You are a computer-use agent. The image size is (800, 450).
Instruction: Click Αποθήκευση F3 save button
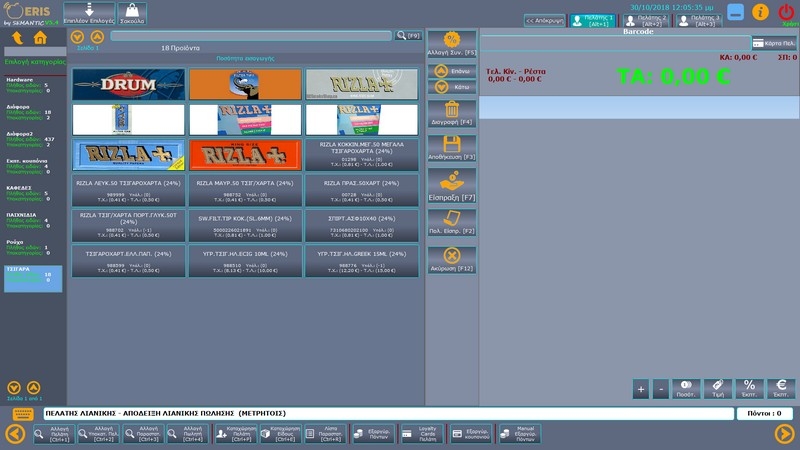click(452, 148)
